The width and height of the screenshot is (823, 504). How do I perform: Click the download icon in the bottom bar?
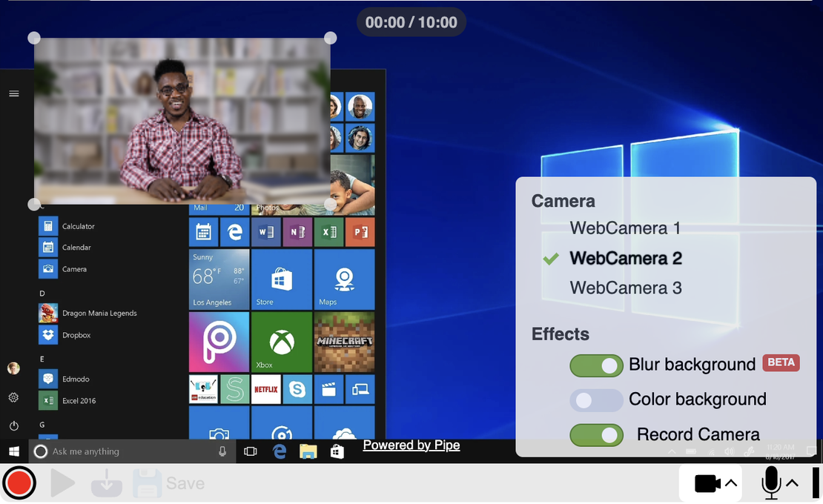coord(107,483)
